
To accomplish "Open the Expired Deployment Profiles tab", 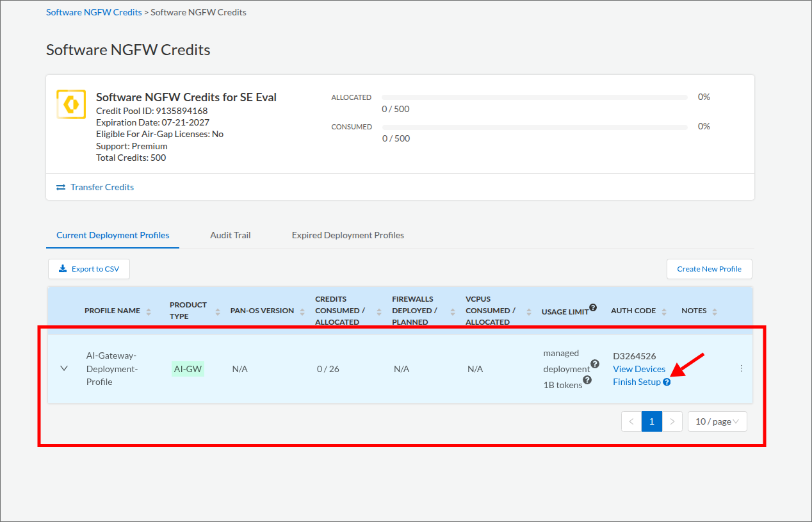I will tap(348, 235).
